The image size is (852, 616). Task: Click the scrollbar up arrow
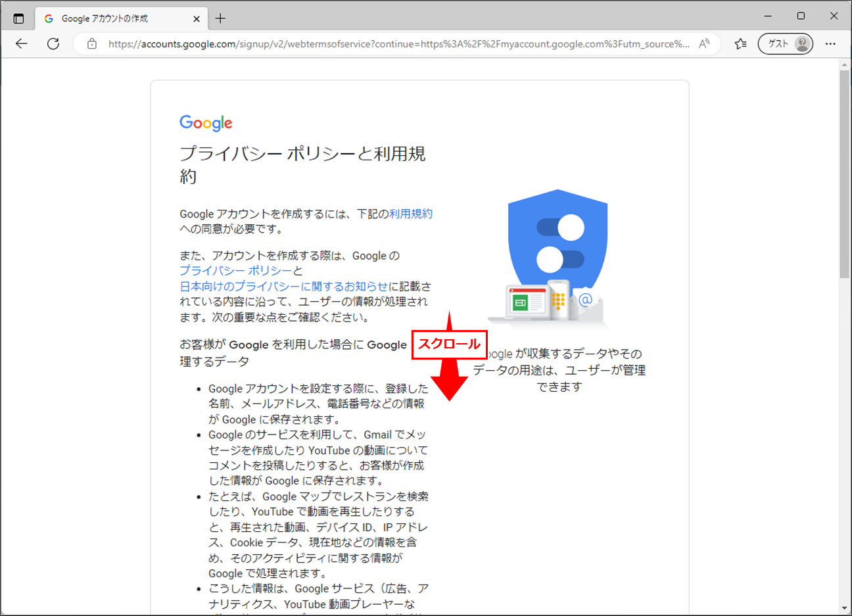[x=844, y=64]
